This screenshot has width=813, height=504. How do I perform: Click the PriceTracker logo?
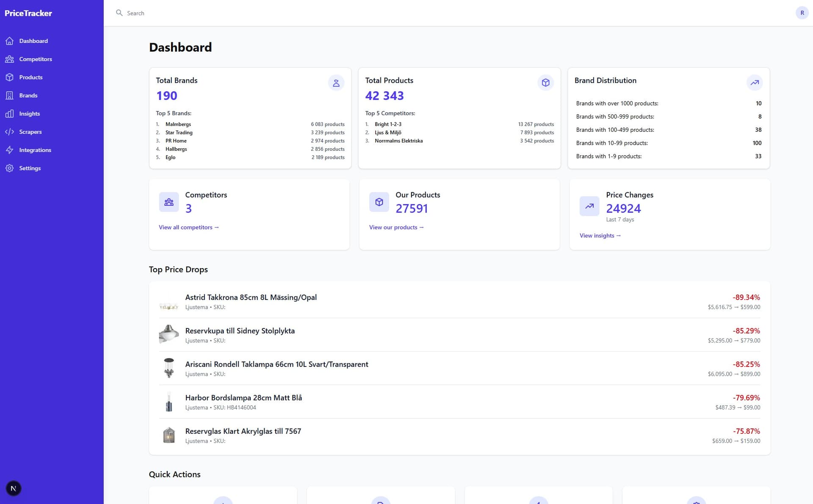click(28, 13)
